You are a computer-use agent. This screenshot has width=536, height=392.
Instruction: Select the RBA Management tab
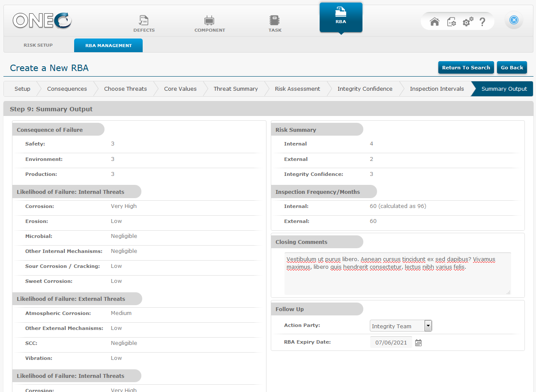pos(108,45)
